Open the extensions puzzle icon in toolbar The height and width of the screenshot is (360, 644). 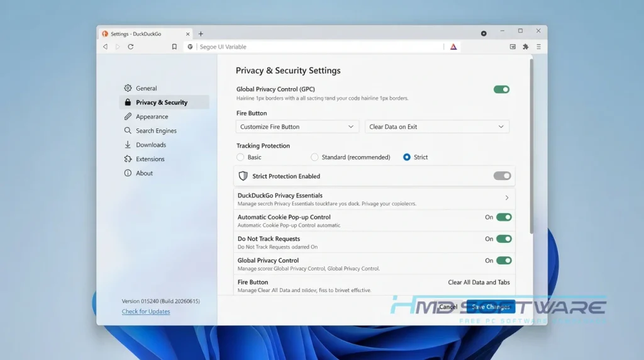[x=525, y=47]
